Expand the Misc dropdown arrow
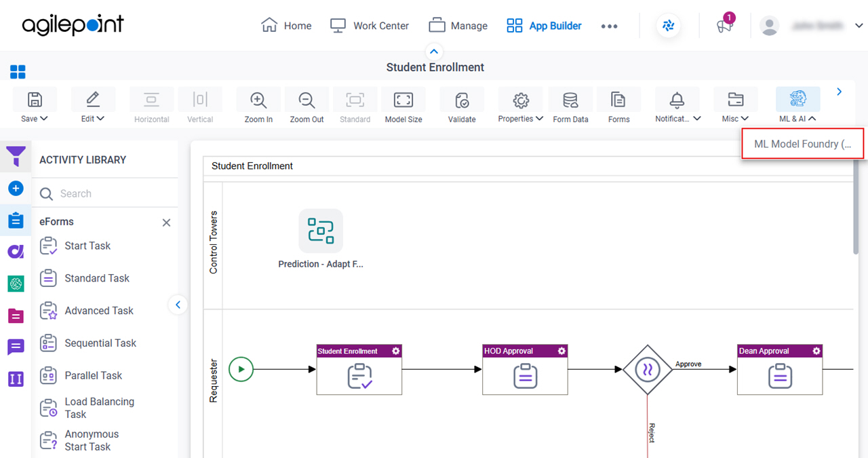868x458 pixels. point(745,118)
